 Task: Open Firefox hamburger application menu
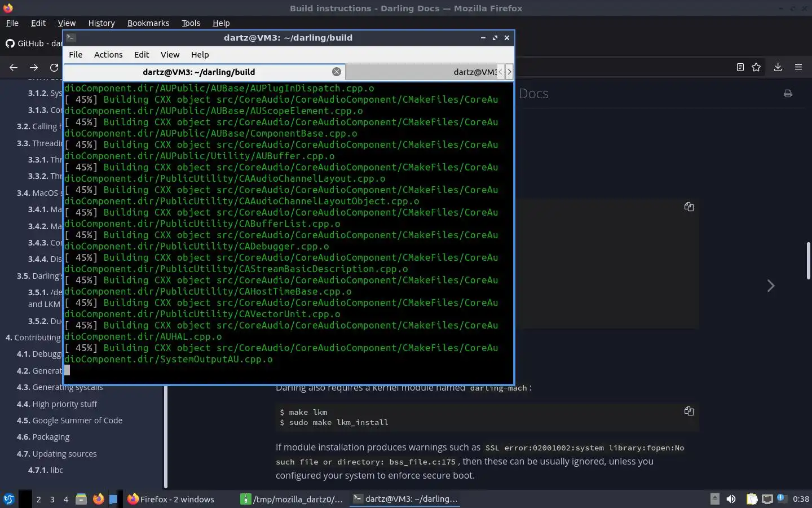tap(798, 67)
